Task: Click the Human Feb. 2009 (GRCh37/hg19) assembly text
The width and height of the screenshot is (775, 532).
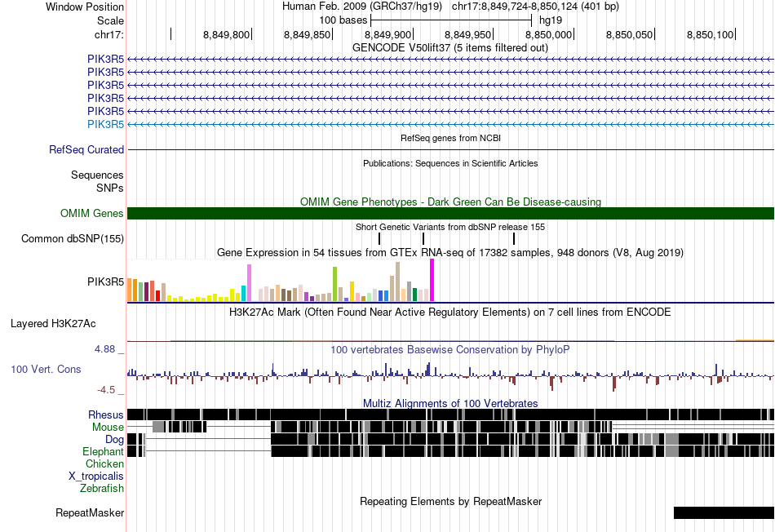Action: point(361,7)
